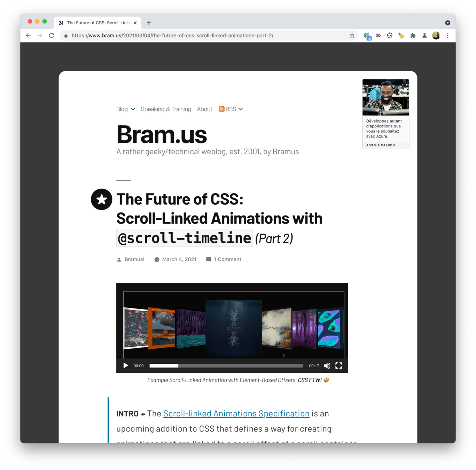
Task: Click the lock icon in address bar
Action: point(66,36)
